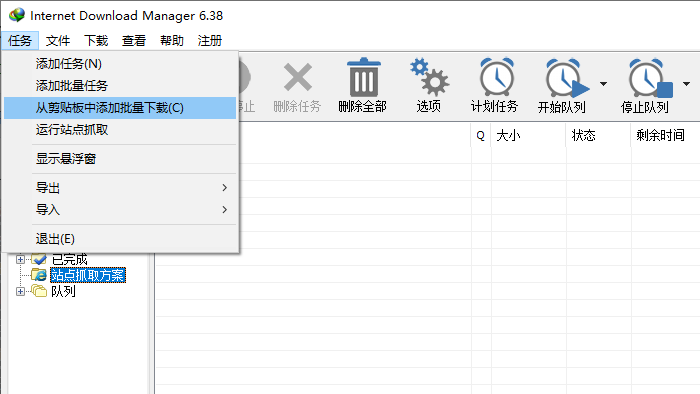The height and width of the screenshot is (394, 700).
Task: Sort by 大小 column header
Action: (x=528, y=136)
